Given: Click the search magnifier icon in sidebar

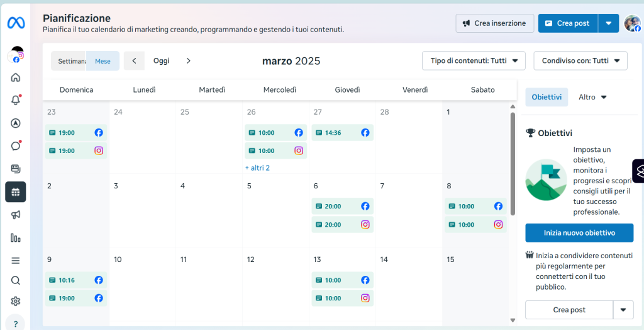Looking at the screenshot, I should point(16,281).
